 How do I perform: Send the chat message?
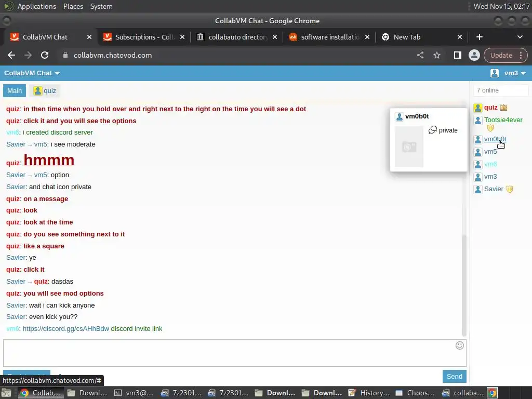pyautogui.click(x=454, y=376)
